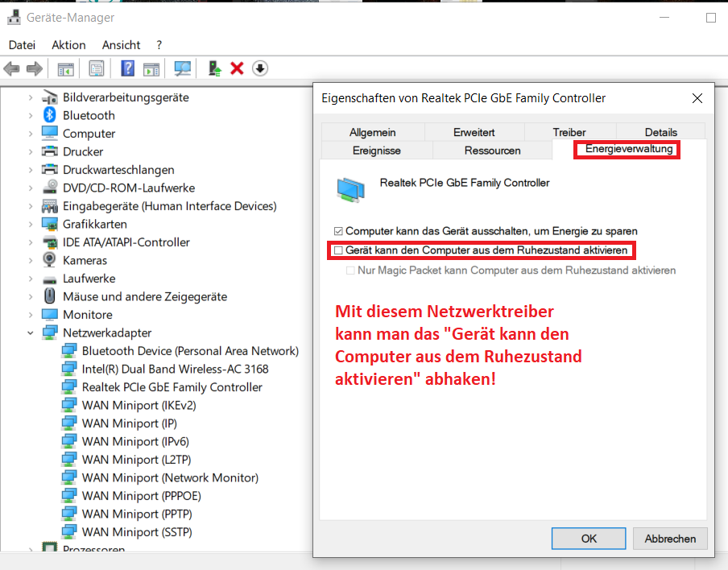Click the Grafikkarten display adapter icon
Viewport: 728px width, 570px height.
pos(50,224)
